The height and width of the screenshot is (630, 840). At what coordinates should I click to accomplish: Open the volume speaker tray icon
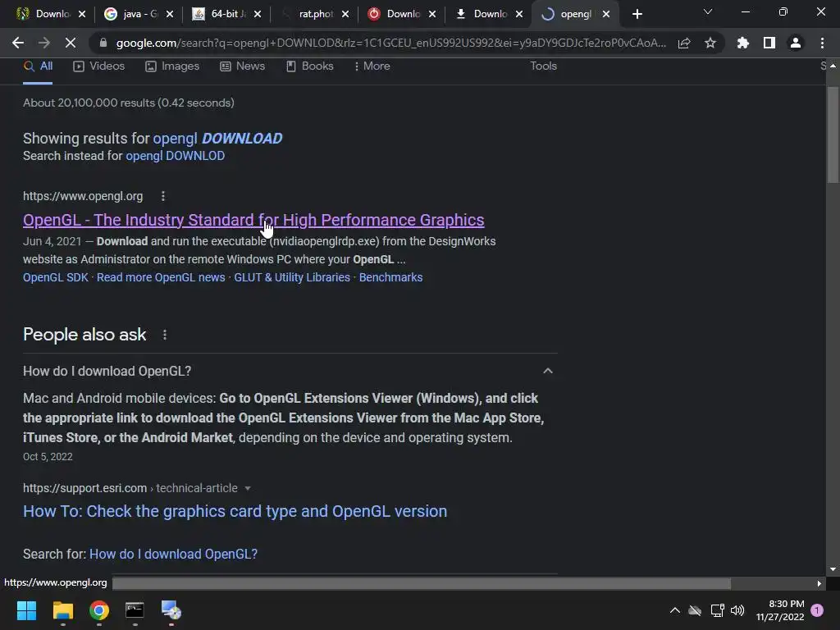point(737,610)
